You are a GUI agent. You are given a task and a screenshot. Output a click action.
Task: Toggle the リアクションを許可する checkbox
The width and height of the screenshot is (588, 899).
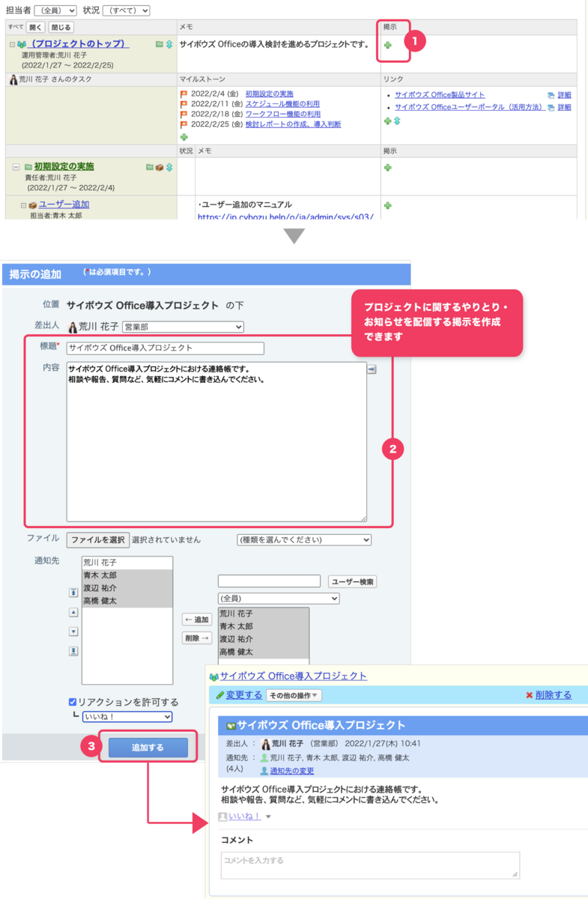click(73, 702)
